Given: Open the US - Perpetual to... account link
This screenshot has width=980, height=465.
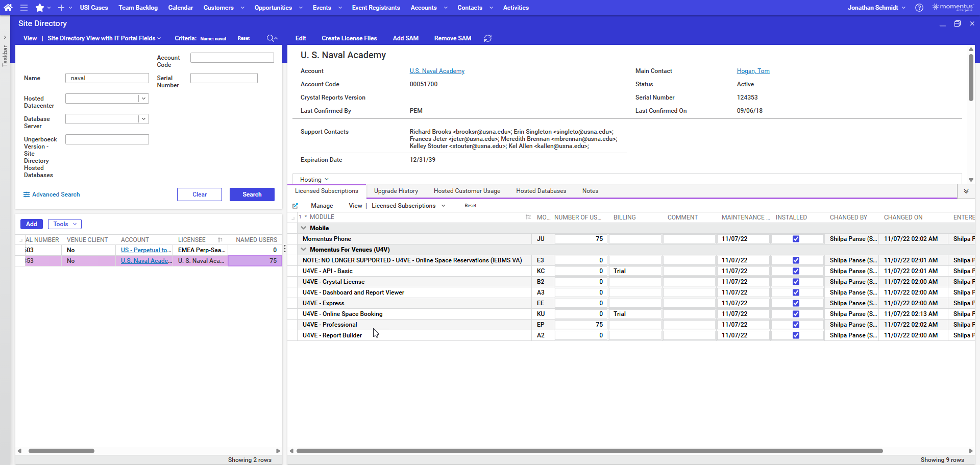Looking at the screenshot, I should [x=146, y=250].
